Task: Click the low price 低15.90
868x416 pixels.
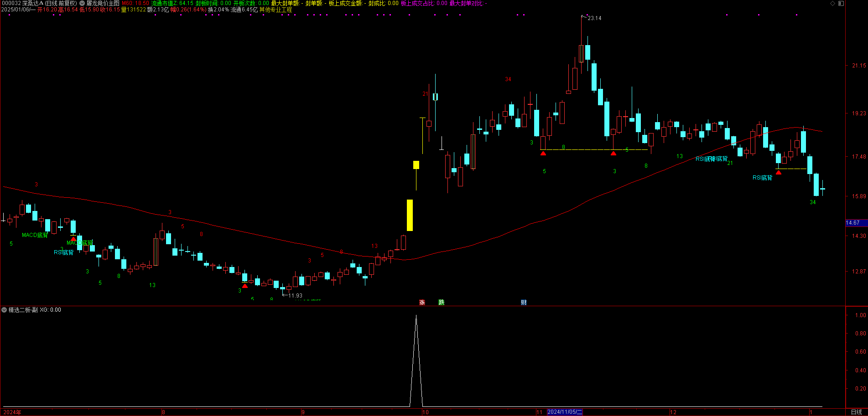Action: coord(89,10)
